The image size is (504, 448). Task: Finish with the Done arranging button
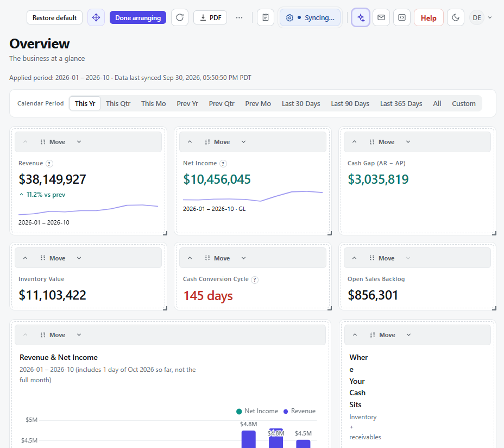[x=138, y=18]
